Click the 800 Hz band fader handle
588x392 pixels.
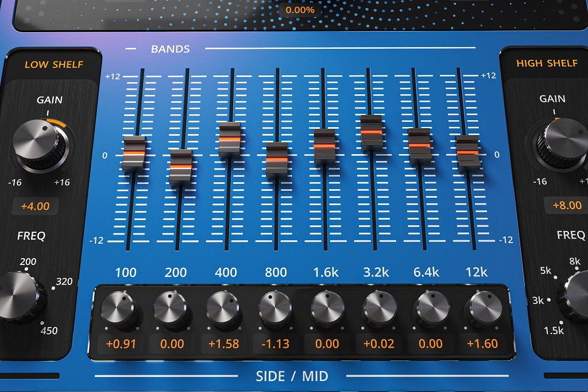[277, 159]
